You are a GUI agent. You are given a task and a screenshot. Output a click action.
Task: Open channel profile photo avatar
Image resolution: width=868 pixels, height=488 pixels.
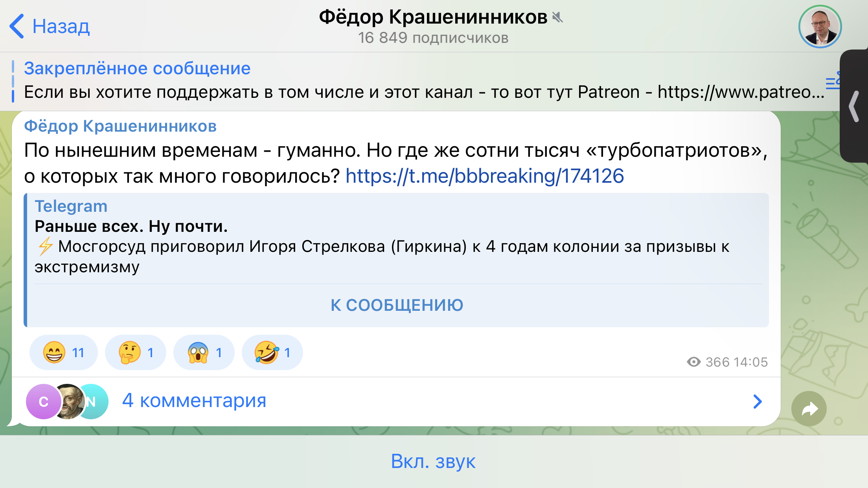[820, 26]
